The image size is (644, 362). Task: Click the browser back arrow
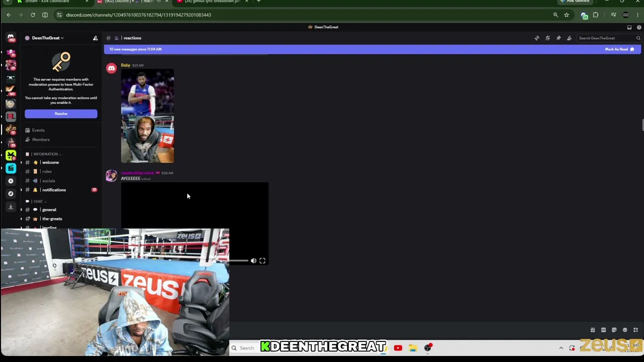tap(9, 15)
